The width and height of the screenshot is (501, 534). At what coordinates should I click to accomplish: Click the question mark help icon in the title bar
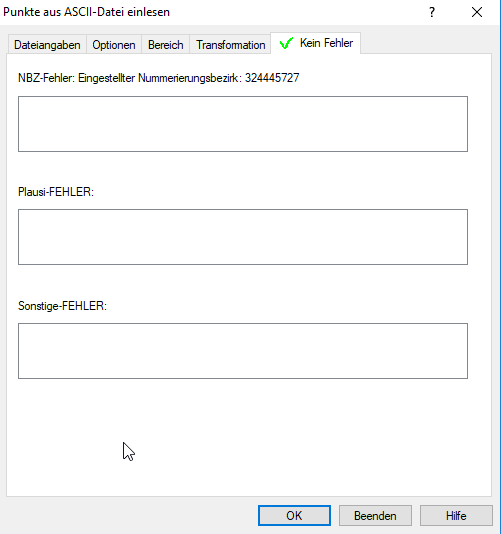432,12
